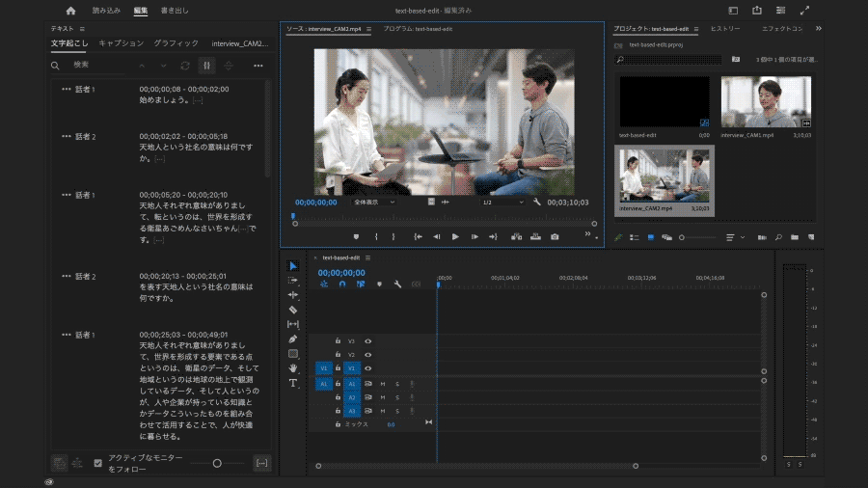Click the fullscreen expand arrows icon
The height and width of the screenshot is (488, 868).
tap(804, 11)
